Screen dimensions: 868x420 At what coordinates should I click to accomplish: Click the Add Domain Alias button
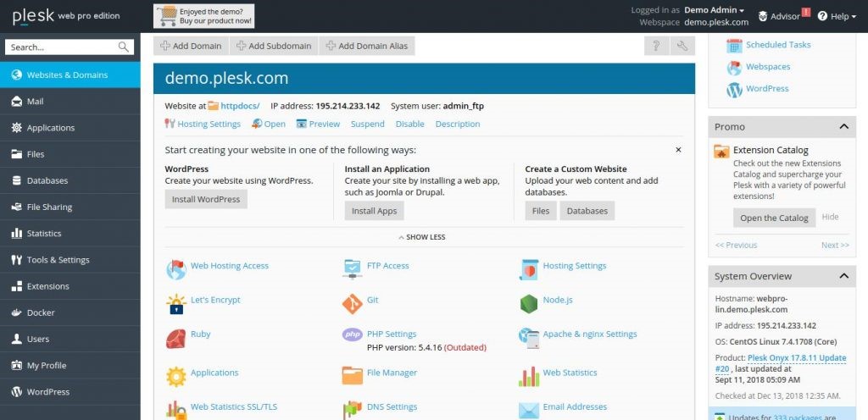click(x=366, y=46)
